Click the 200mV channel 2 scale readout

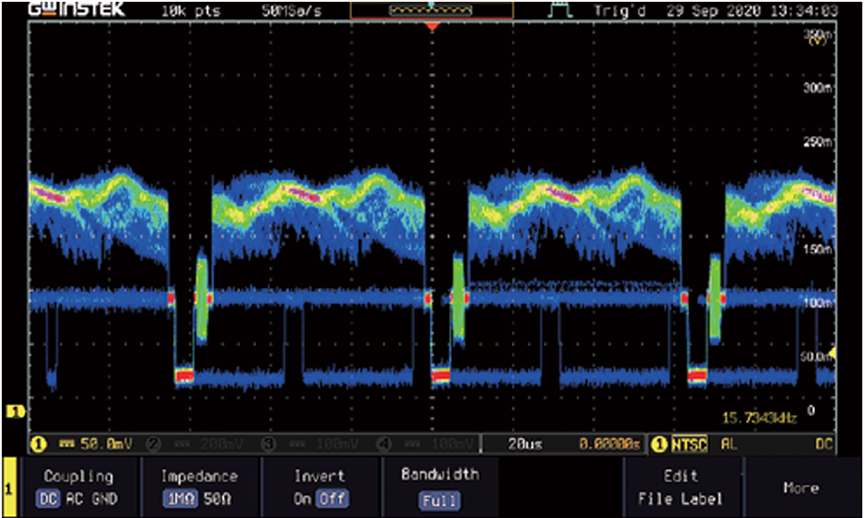click(221, 444)
